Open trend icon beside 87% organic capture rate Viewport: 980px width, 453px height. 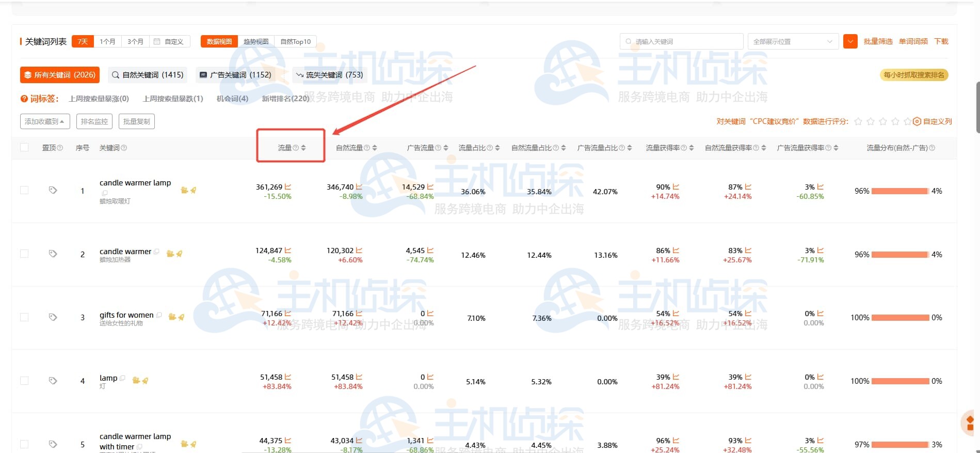[748, 187]
